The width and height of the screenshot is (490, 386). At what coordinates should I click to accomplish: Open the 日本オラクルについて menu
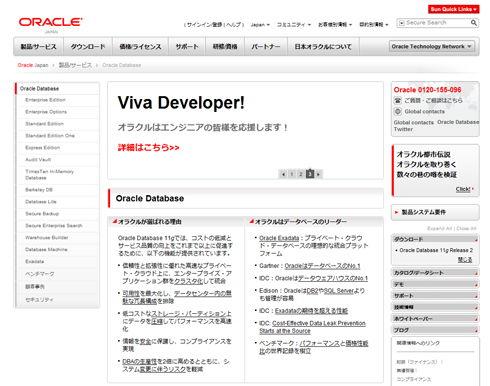(x=323, y=47)
